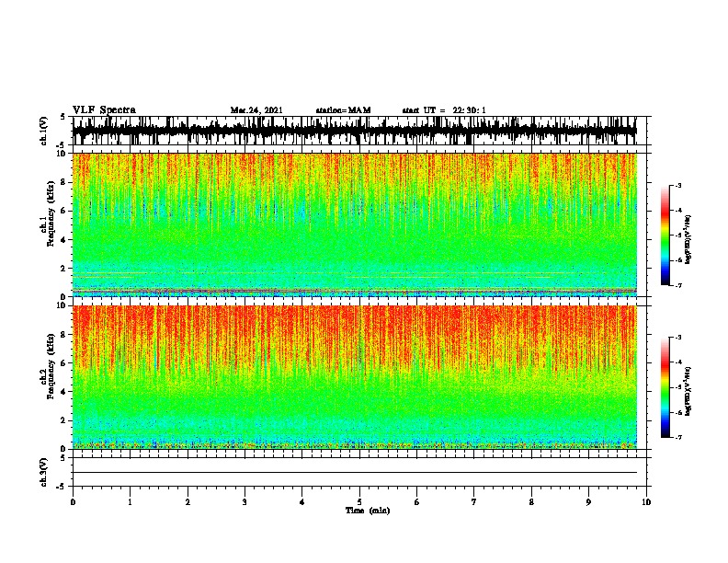The height and width of the screenshot is (563, 728).
Task: Click the time axis tick label "5"
Action: pyautogui.click(x=359, y=502)
